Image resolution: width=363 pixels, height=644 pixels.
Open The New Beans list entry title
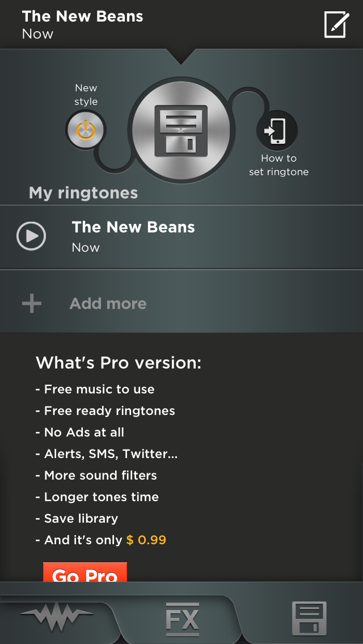tap(133, 227)
